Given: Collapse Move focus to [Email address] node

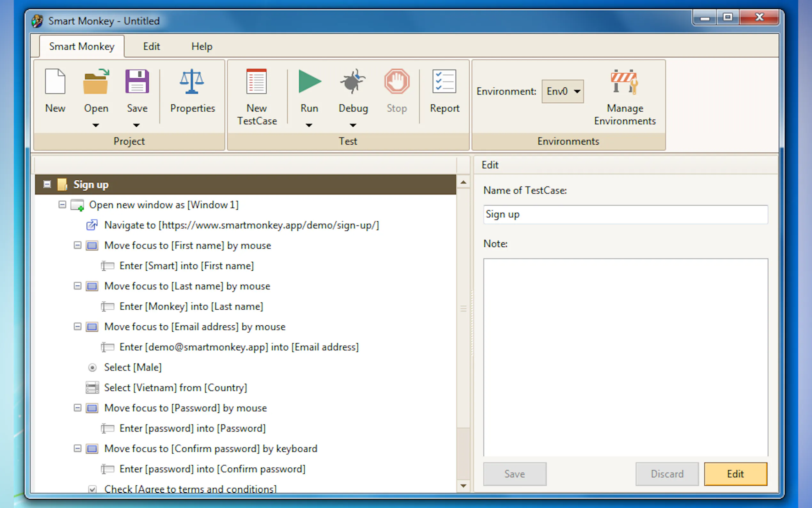Looking at the screenshot, I should (78, 327).
